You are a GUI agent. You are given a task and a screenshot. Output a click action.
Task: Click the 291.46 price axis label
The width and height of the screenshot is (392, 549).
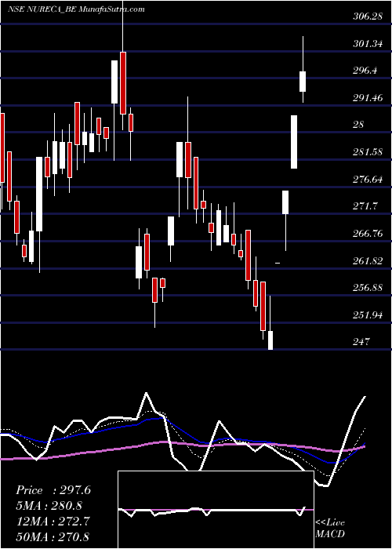tap(367, 98)
